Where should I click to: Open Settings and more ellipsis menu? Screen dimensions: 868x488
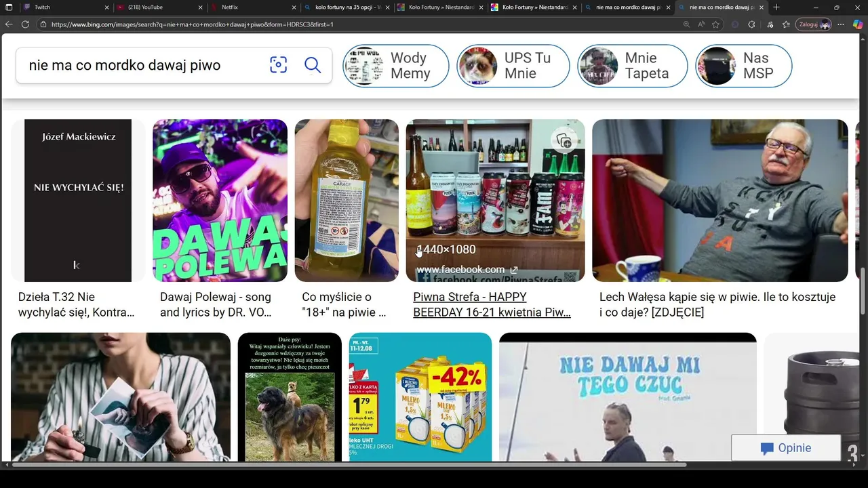(841, 24)
